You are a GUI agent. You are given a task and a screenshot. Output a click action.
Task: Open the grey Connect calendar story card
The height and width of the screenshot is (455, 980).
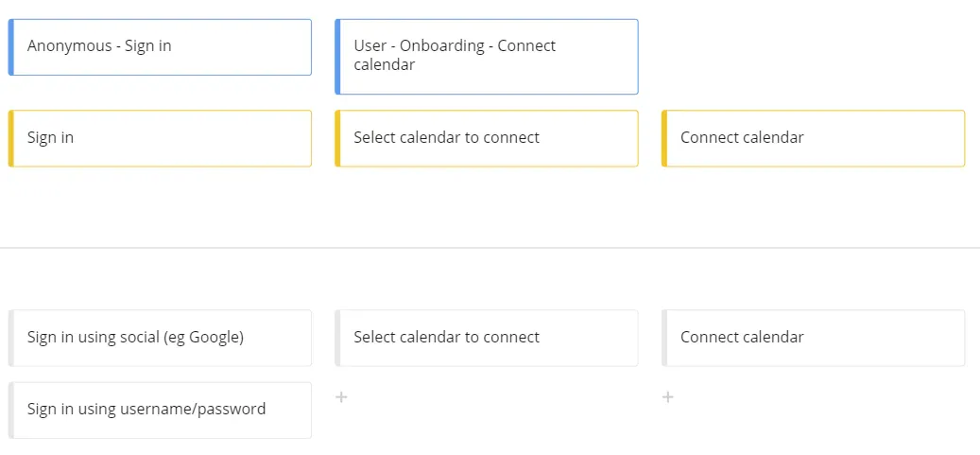click(813, 338)
